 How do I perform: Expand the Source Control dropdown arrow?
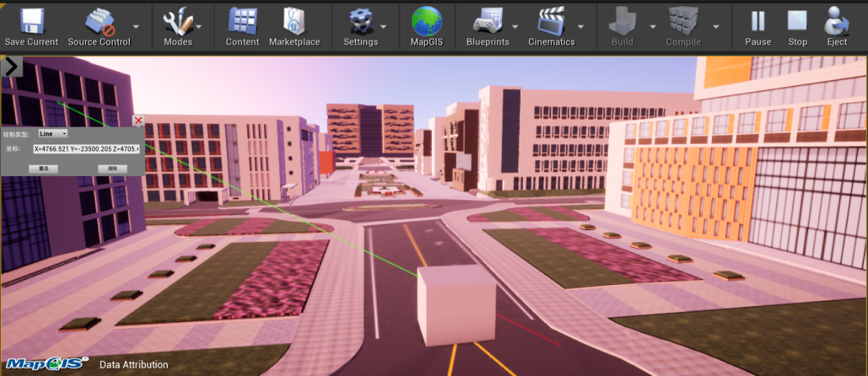point(136,26)
